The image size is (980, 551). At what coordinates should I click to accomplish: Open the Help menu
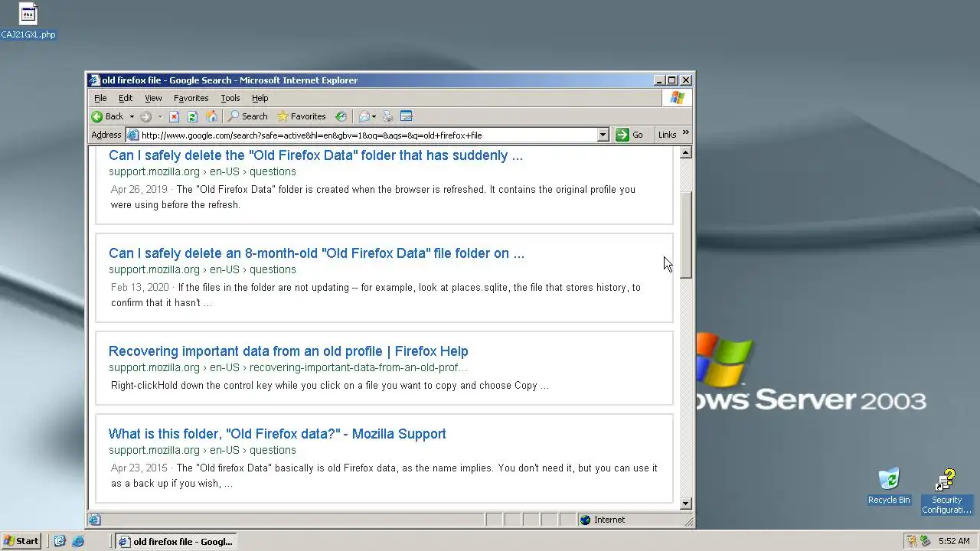click(x=260, y=98)
